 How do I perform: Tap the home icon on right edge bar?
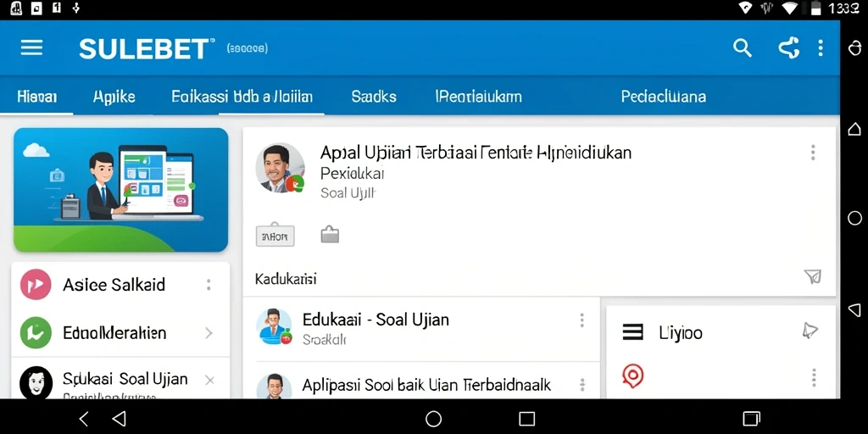pyautogui.click(x=854, y=129)
